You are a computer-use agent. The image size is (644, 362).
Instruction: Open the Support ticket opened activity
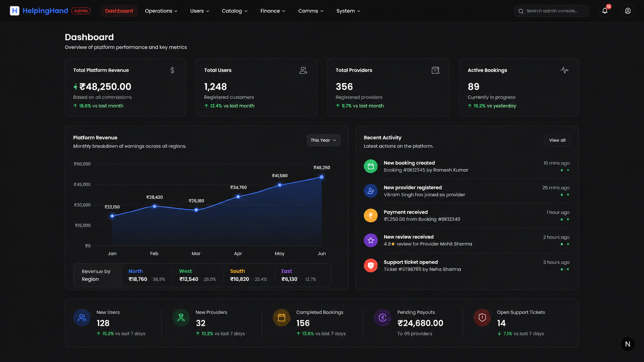pos(466,265)
